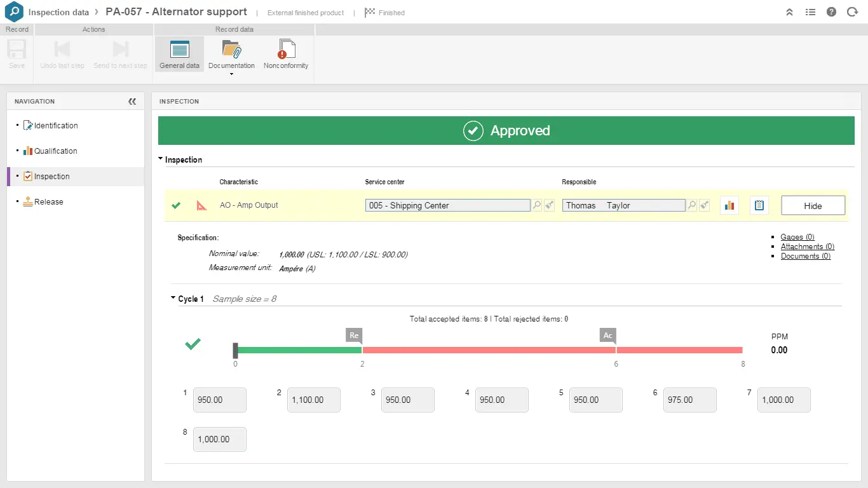Collapse the Navigation panel
The width and height of the screenshot is (868, 488).
click(132, 102)
